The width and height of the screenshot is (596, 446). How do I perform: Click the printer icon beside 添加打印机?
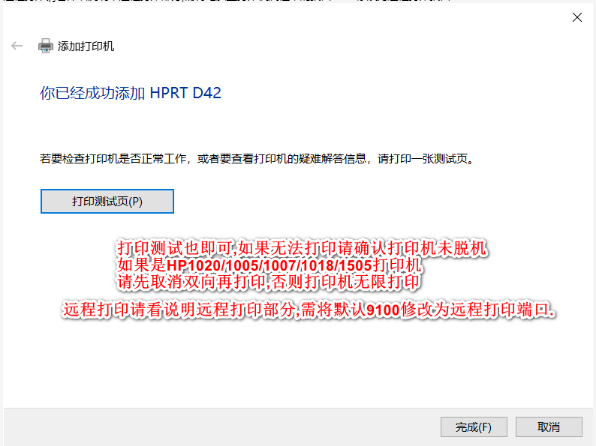pos(45,46)
